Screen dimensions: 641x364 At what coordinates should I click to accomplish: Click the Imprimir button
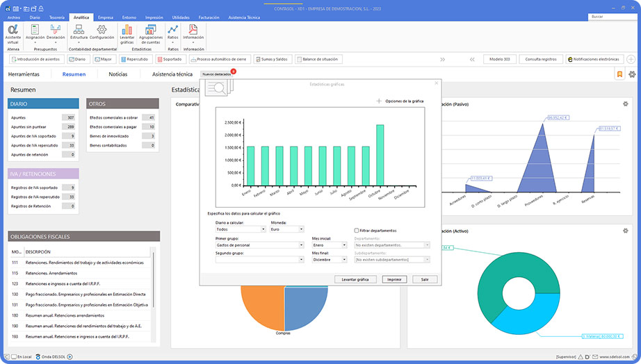(394, 279)
